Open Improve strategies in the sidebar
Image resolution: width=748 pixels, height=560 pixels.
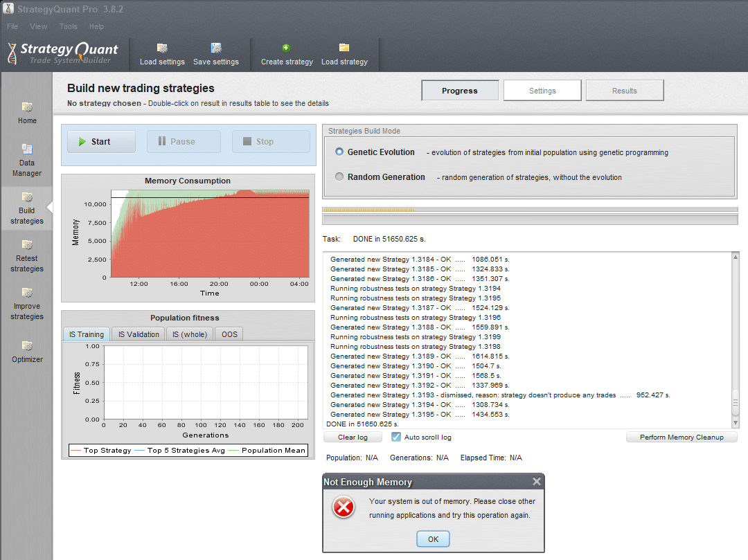27,304
